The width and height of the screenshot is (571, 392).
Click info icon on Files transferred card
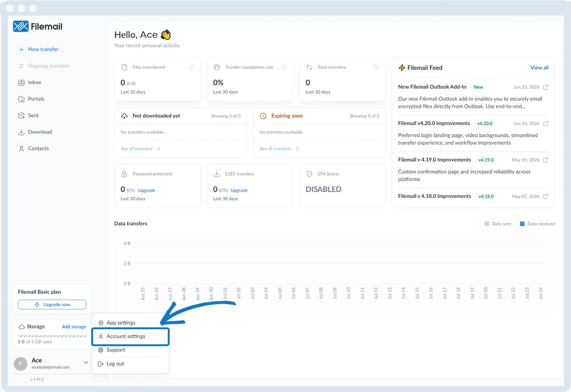pyautogui.click(x=191, y=67)
